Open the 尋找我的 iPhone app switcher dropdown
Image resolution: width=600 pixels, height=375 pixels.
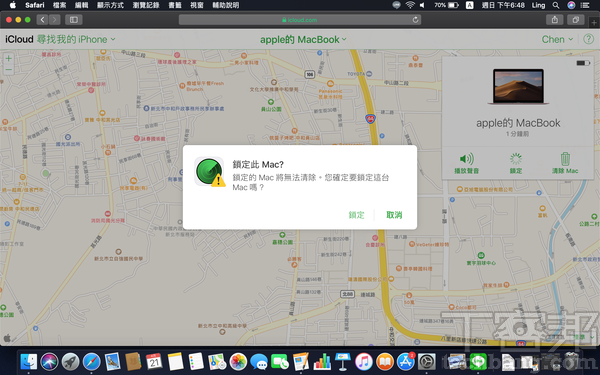(76, 39)
